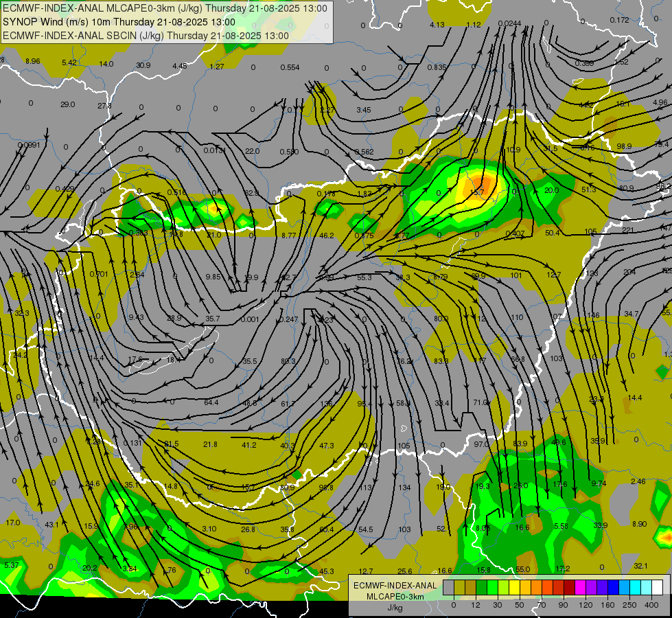The image size is (672, 618).
Task: Click the map value 21.0
Action: pyautogui.click(x=214, y=235)
